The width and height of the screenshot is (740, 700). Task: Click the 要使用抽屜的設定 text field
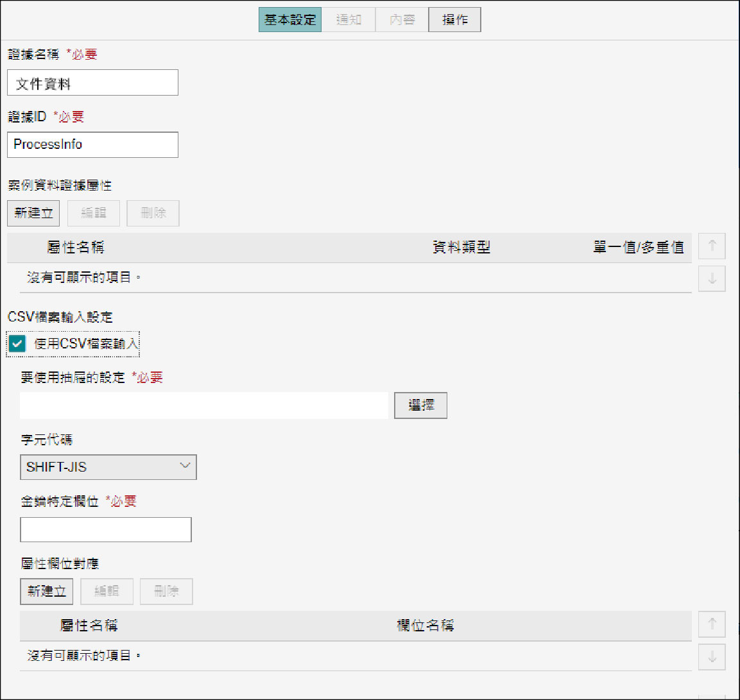tap(204, 405)
